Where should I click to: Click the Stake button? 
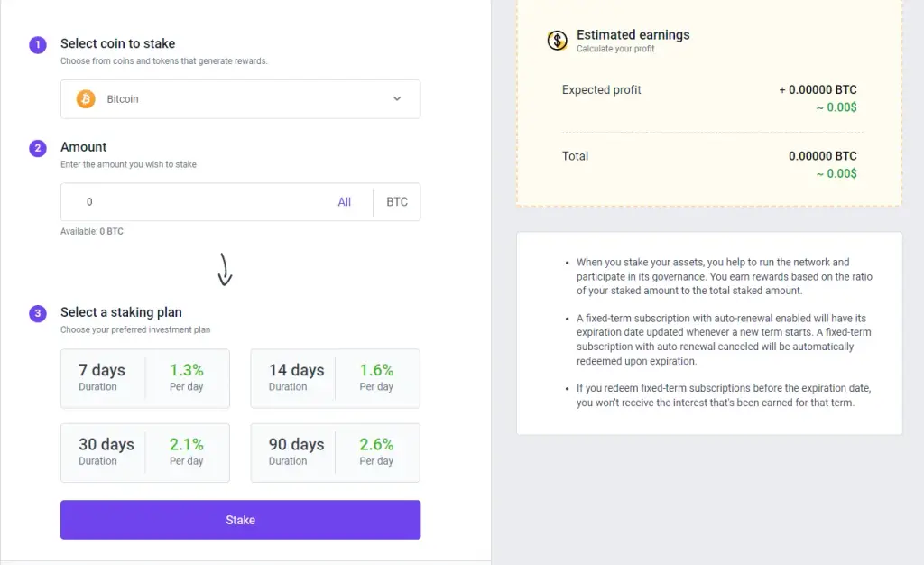240,520
